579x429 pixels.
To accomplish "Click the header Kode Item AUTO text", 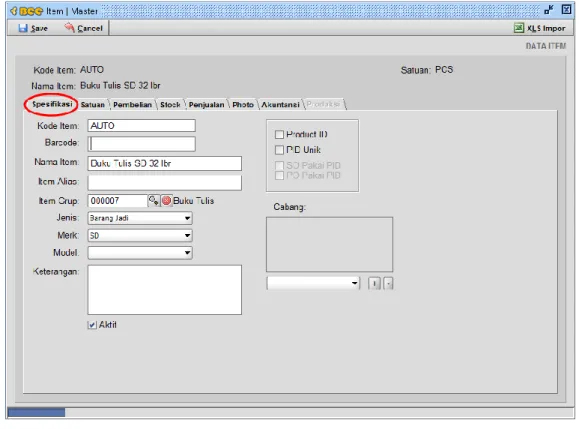I will click(92, 70).
